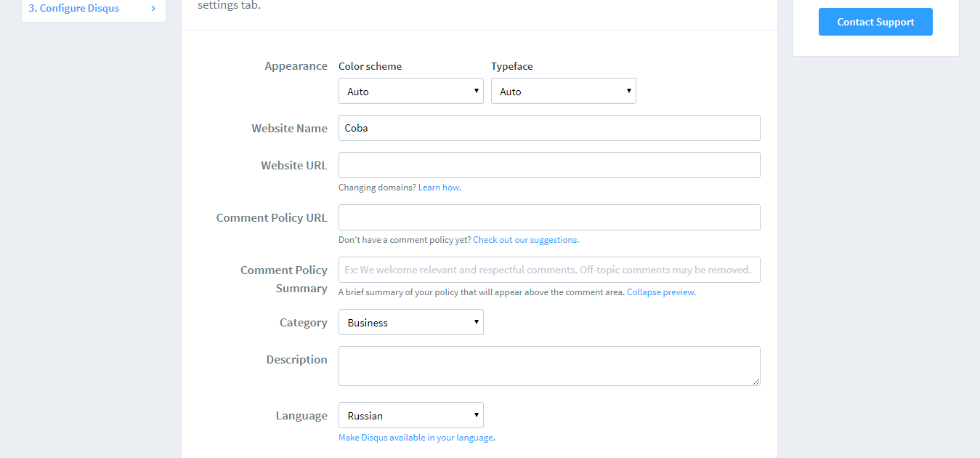Click inside the Description text area
This screenshot has width=980, height=458.
pyautogui.click(x=549, y=366)
